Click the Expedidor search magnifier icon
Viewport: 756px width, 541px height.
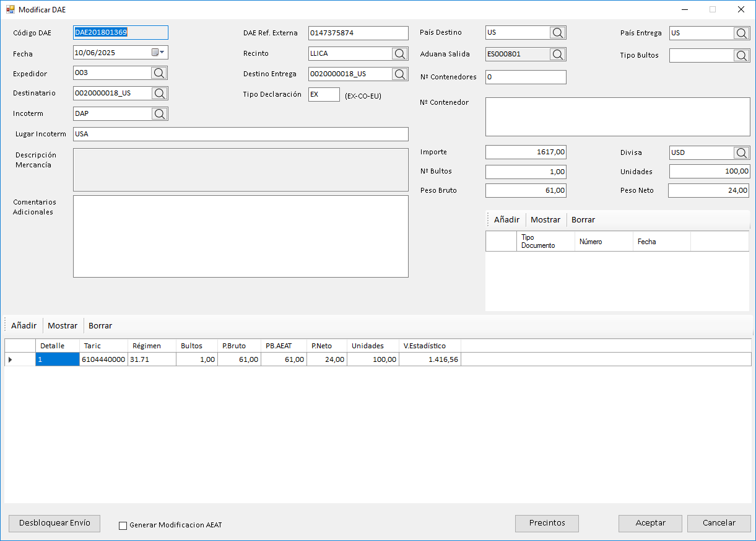(x=159, y=73)
